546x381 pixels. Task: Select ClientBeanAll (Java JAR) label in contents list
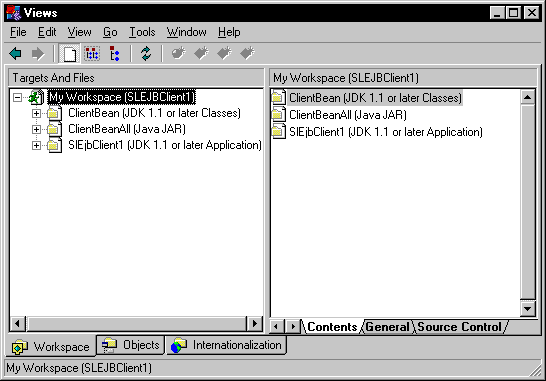(x=348, y=115)
